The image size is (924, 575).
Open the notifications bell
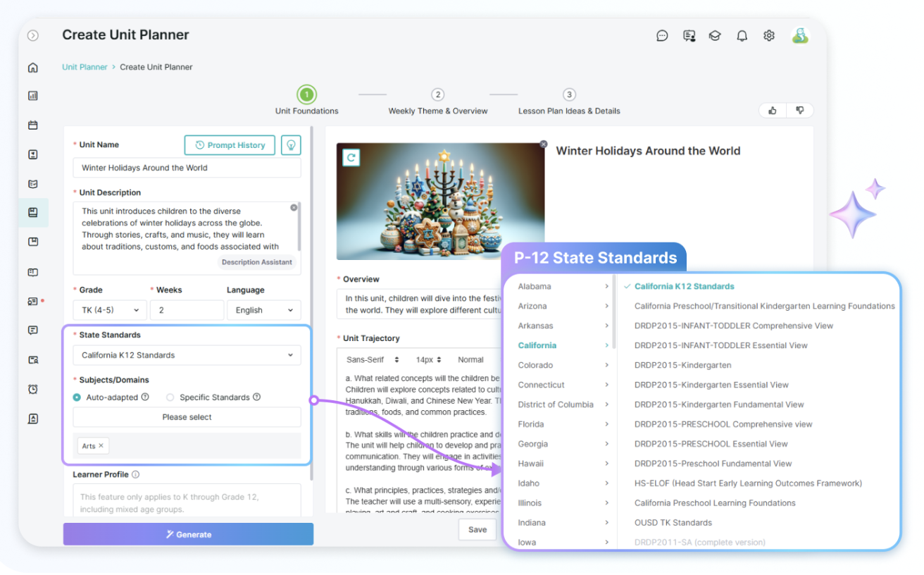[x=742, y=35]
